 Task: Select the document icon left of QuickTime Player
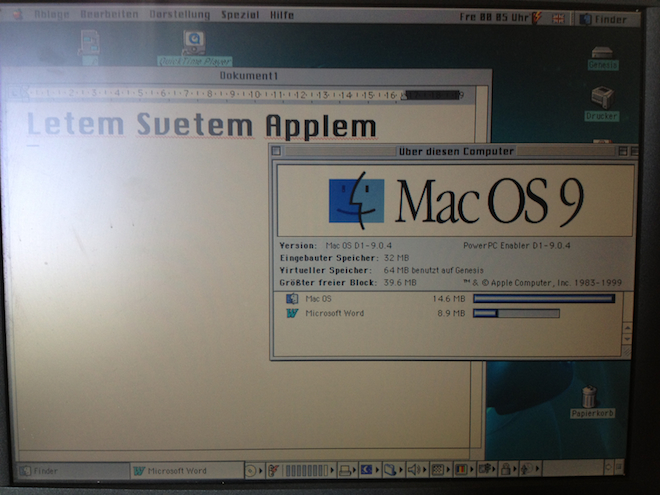(89, 47)
